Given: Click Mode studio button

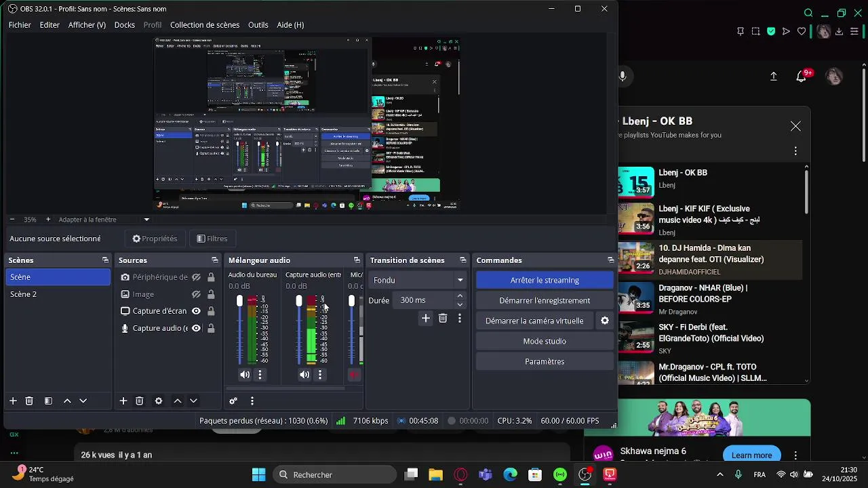Looking at the screenshot, I should (x=545, y=342).
